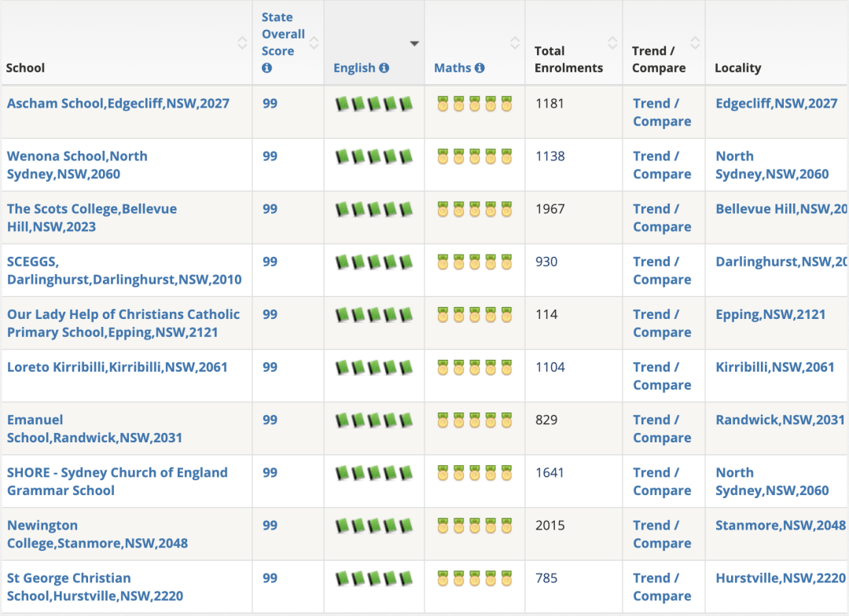The height and width of the screenshot is (616, 849).
Task: Open SHORE - Sydney Church of England Grammar link
Action: pyautogui.click(x=117, y=481)
